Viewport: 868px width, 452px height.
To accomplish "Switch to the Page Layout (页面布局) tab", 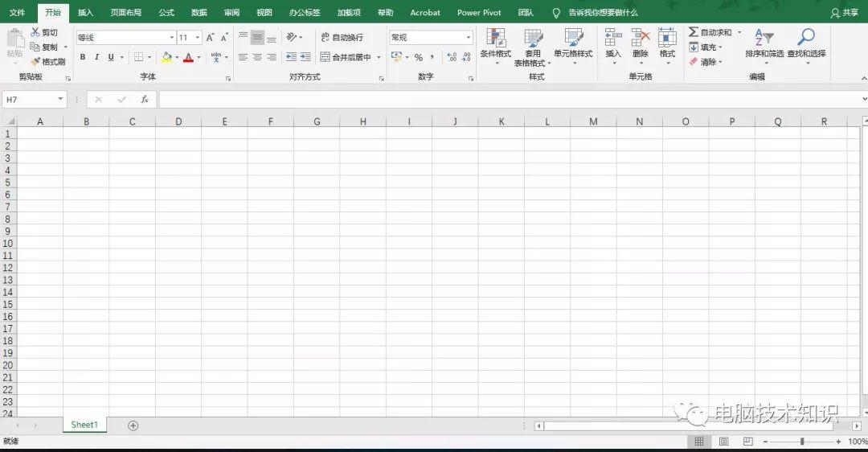I will click(x=125, y=12).
